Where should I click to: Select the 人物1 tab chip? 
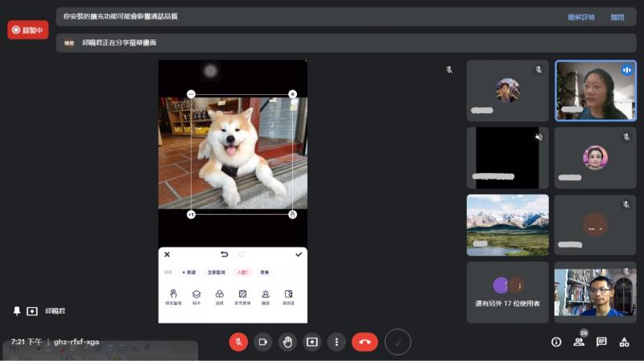[242, 273]
